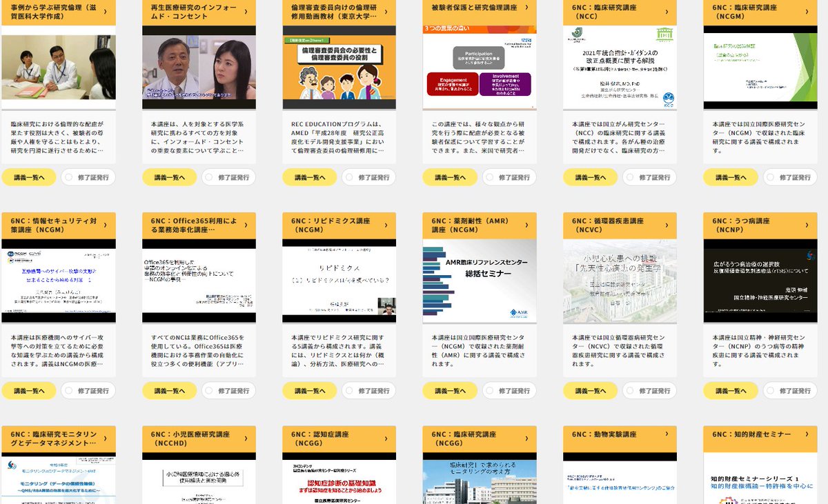Select 修了証発行 for 薬剤耐性（AMR）講座
Viewport: 828px width, 504px height.
[x=509, y=391]
